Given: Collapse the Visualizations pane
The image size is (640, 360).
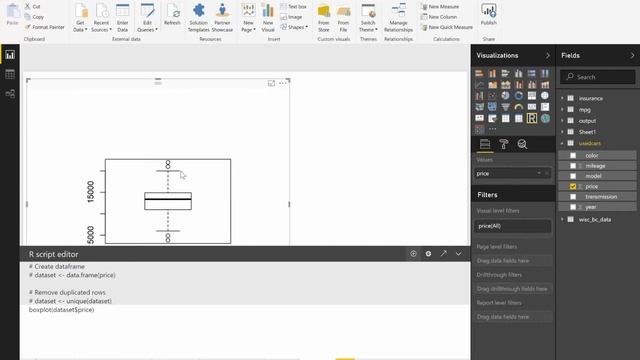Looking at the screenshot, I should (x=548, y=56).
